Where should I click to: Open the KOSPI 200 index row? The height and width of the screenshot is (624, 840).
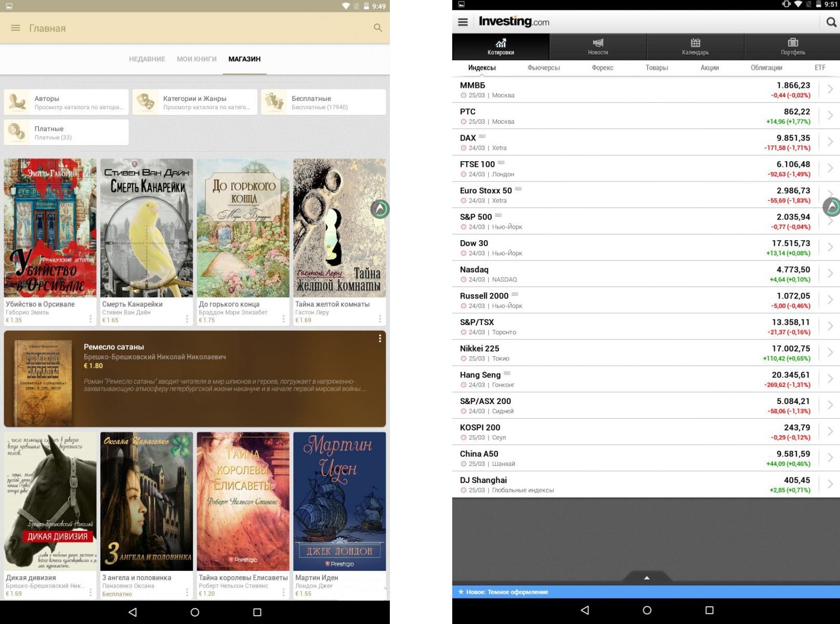point(646,432)
